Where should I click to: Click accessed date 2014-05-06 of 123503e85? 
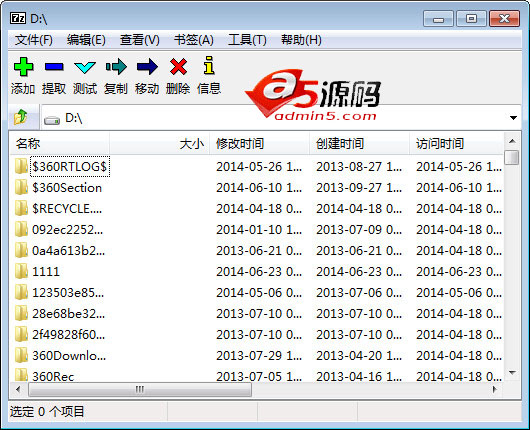(x=459, y=292)
